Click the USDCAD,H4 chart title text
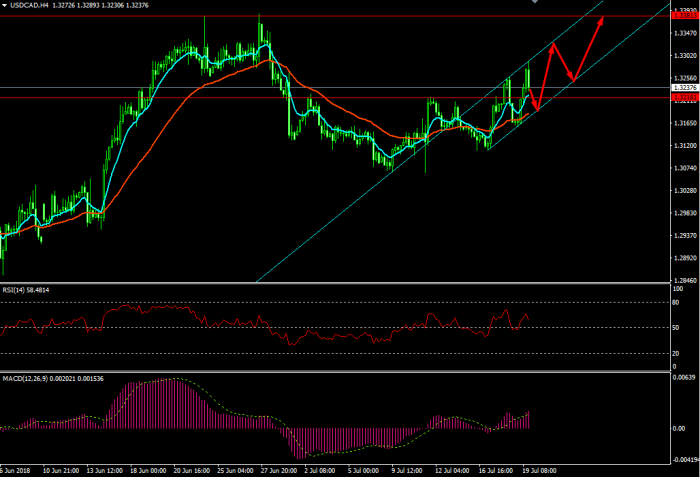Screen dimensions: 700x477 click(29, 5)
